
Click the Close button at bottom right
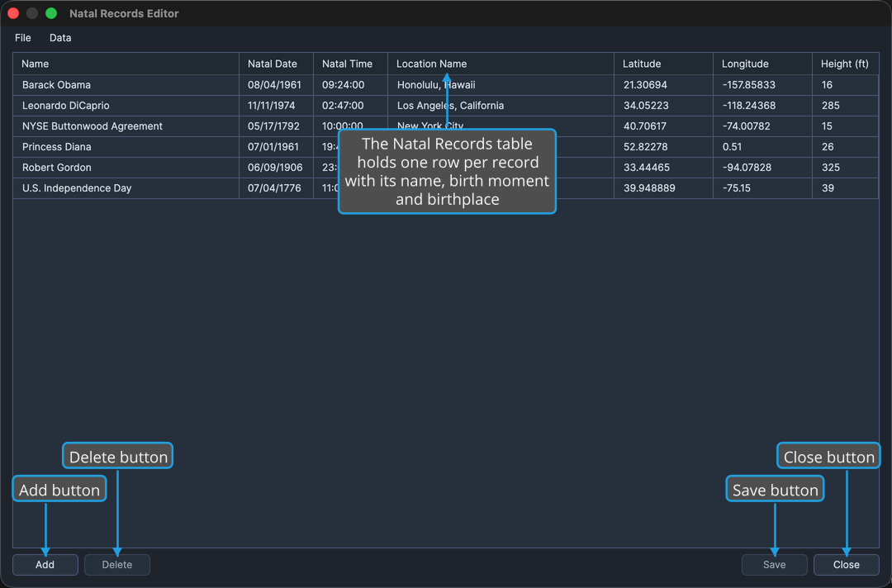[847, 565]
